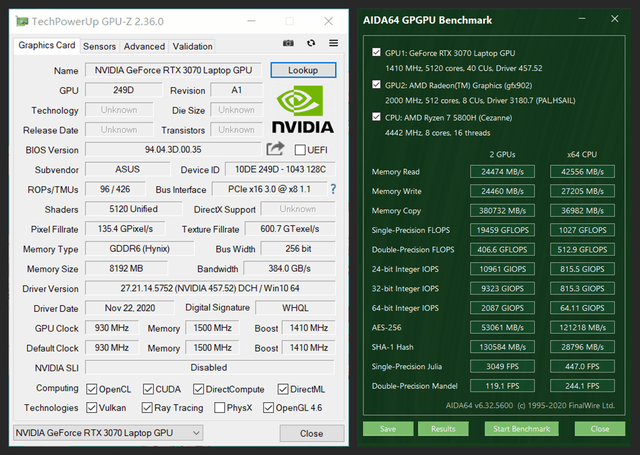This screenshot has width=640, height=455.
Task: Close the AIDA64 window with X
Action: click(x=615, y=19)
